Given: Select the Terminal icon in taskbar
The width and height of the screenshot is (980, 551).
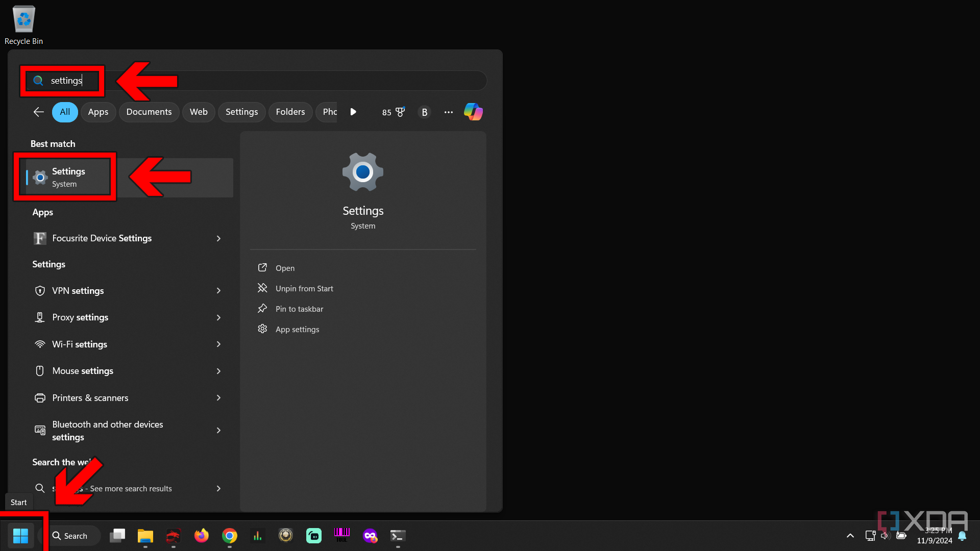Looking at the screenshot, I should click(x=398, y=535).
